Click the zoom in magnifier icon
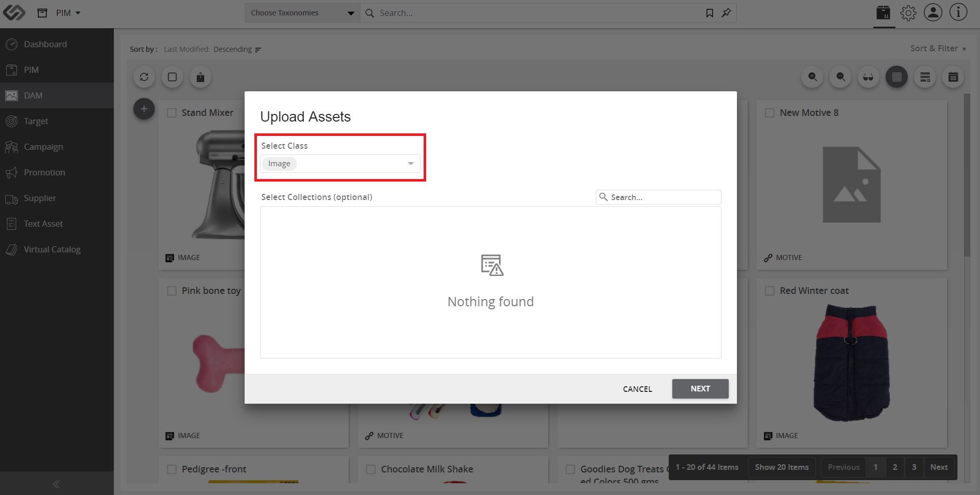The width and height of the screenshot is (980, 495). 812,77
